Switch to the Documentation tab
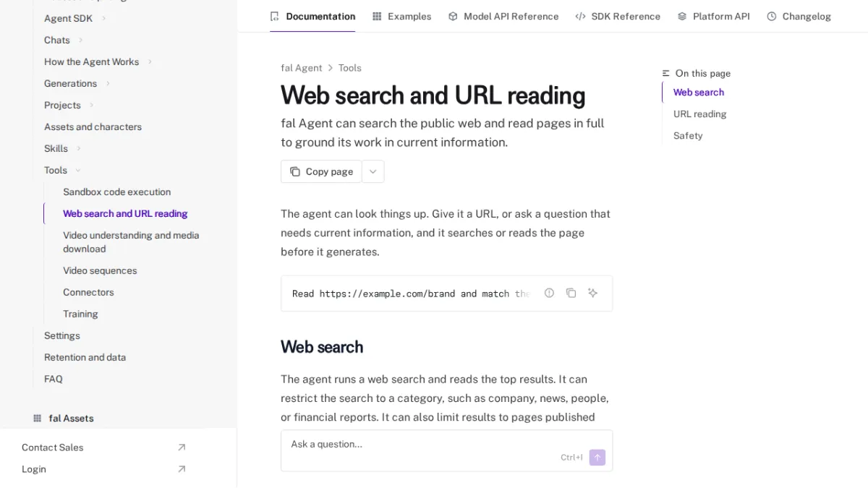The height and width of the screenshot is (488, 868). coord(312,16)
